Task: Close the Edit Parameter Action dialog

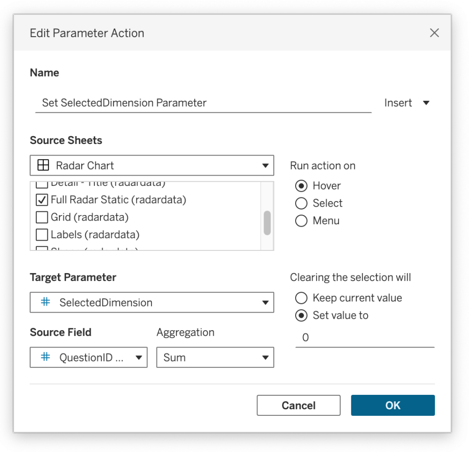Action: pos(434,33)
